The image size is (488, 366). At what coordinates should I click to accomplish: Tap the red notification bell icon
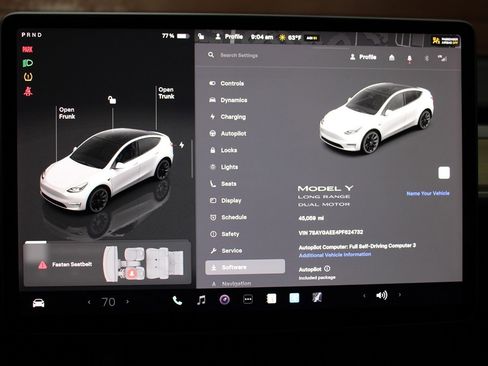[x=410, y=59]
